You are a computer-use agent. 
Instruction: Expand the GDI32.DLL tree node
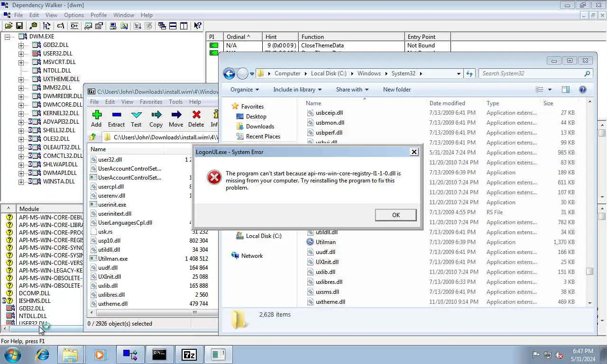click(21, 45)
